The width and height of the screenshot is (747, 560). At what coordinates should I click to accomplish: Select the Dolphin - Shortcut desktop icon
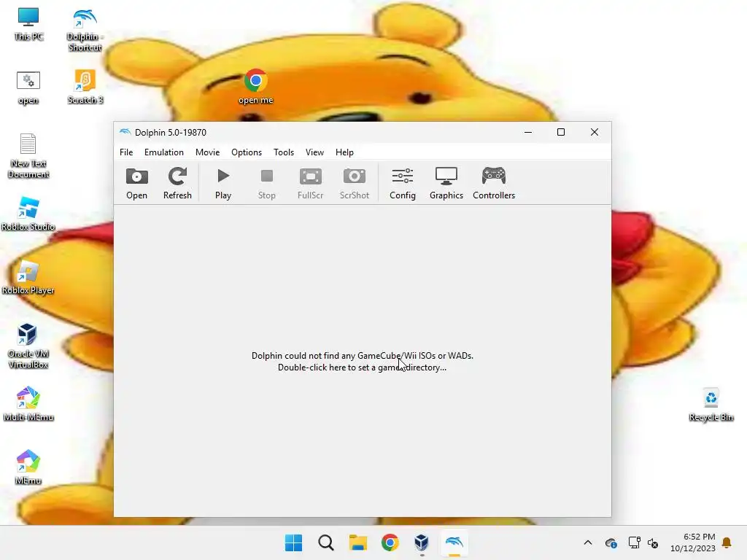(85, 30)
